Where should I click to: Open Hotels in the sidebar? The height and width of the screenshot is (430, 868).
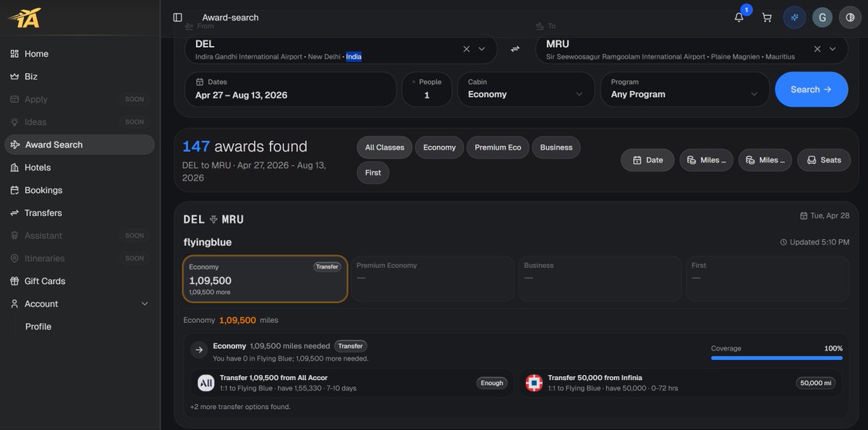tap(80, 168)
